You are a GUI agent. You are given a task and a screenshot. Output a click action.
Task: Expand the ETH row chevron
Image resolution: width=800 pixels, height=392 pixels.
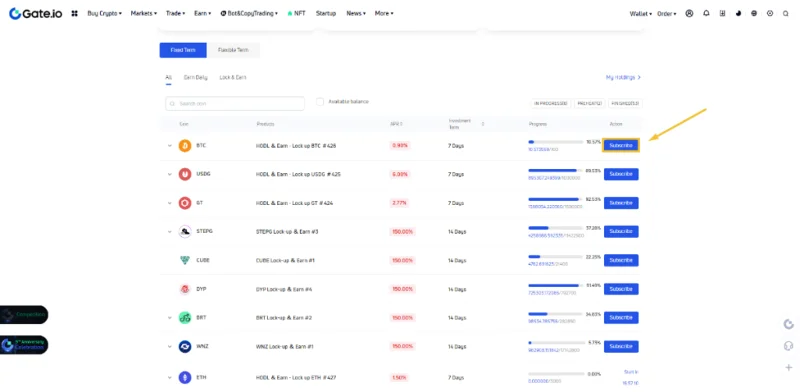tap(170, 378)
